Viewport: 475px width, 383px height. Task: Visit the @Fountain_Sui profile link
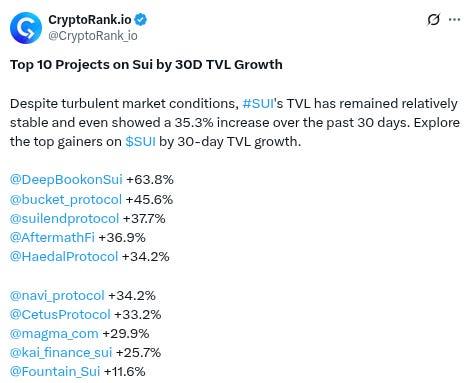tap(55, 372)
